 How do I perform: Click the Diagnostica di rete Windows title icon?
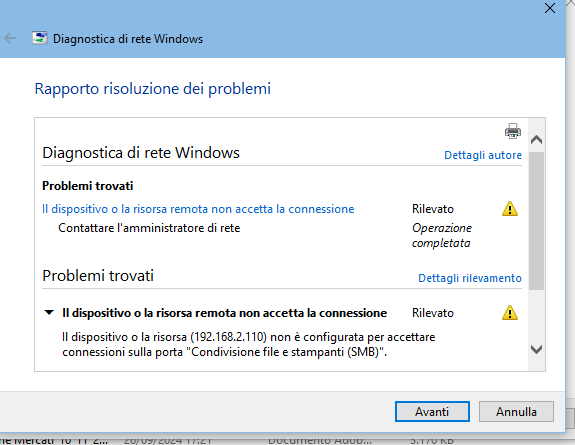pyautogui.click(x=40, y=38)
